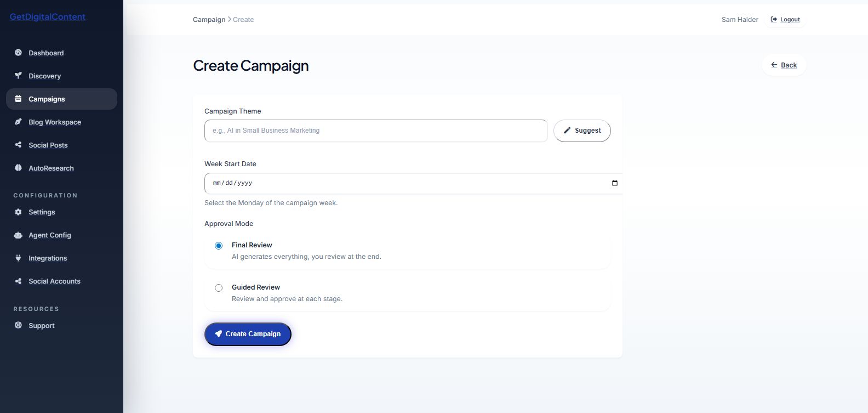Click the back arrow icon
The height and width of the screenshot is (413, 868).
[774, 65]
